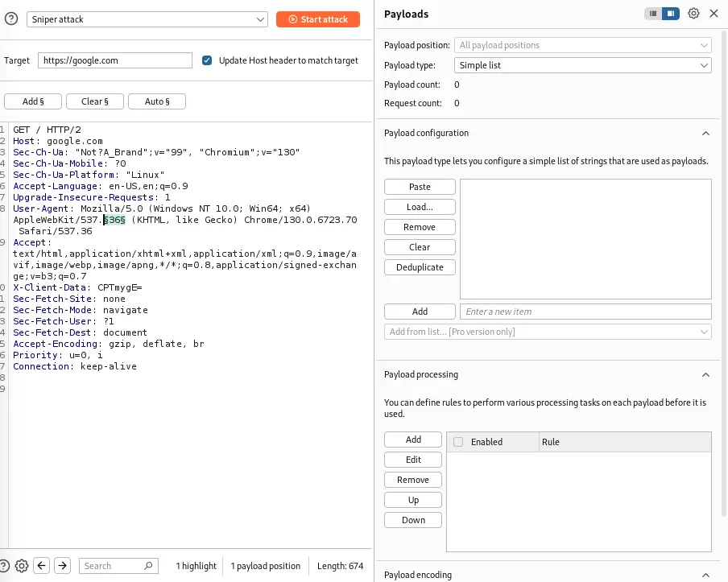728x582 pixels.
Task: Open the attack type help icon
Action: (x=11, y=19)
